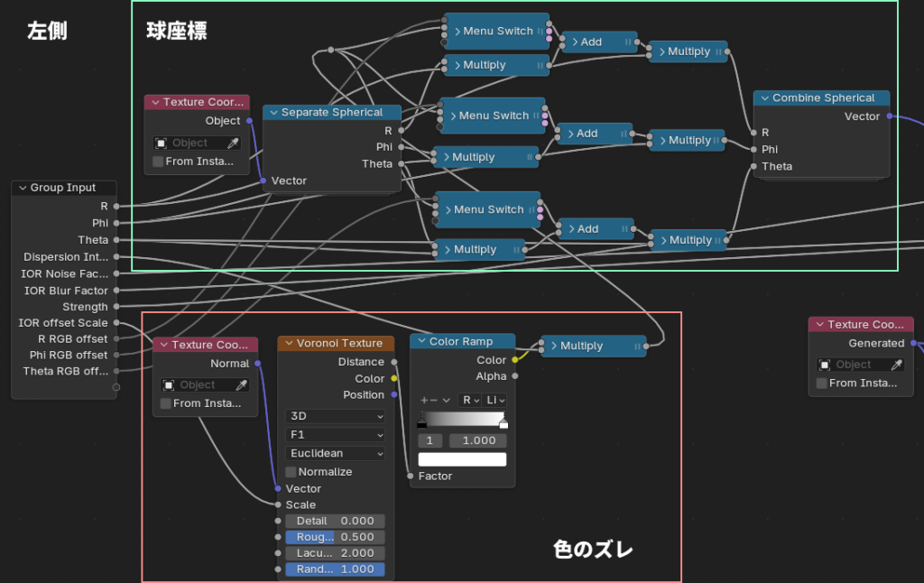Remove a color stop with Color Ramp minus
This screenshot has width=924, height=583.
point(434,400)
